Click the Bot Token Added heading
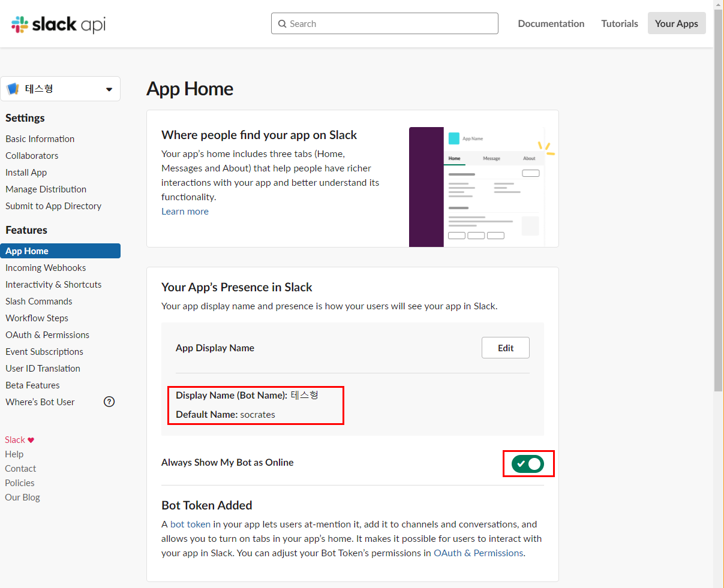Viewport: 724px width, 588px height. [x=207, y=505]
